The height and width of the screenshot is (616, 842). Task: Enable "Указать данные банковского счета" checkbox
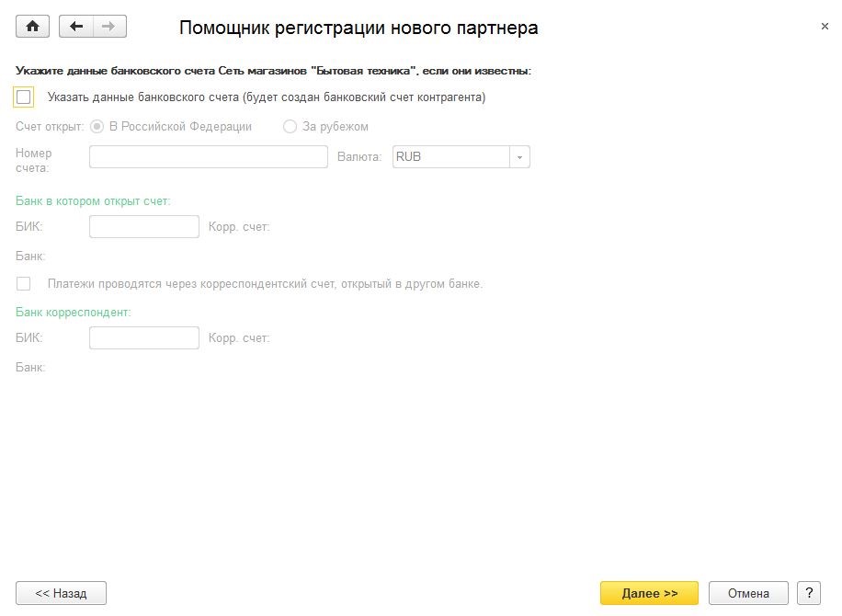pyautogui.click(x=24, y=97)
